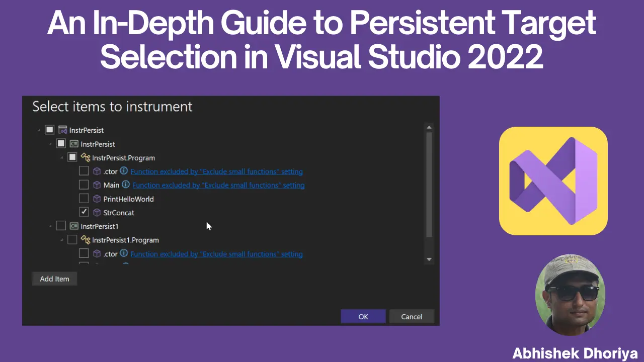Click the method cube icon beside Main
644x362 pixels.
97,185
